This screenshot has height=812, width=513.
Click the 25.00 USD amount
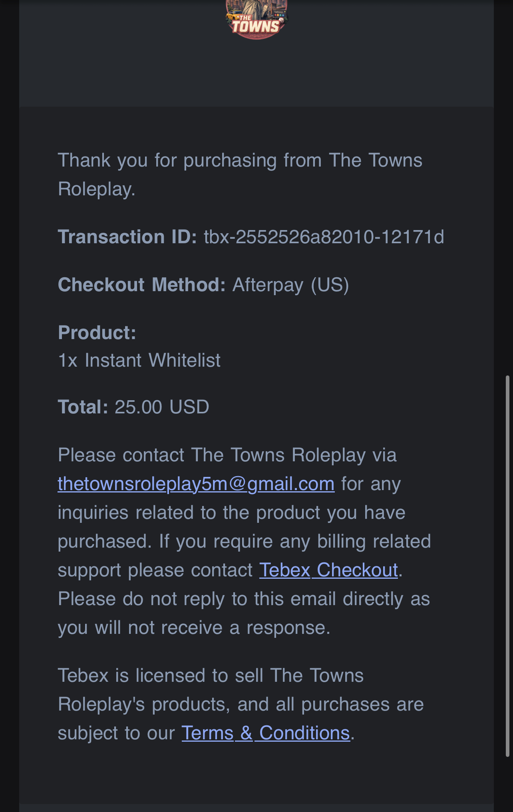click(162, 407)
